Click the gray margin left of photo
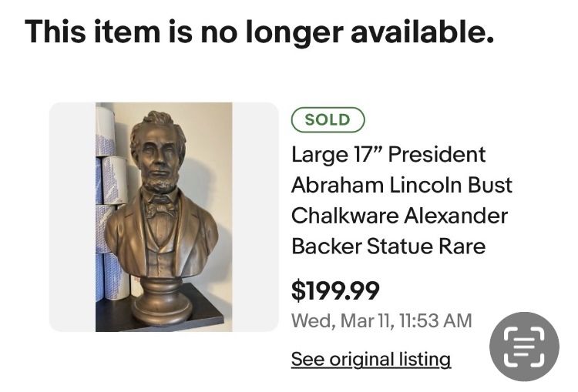Screen dimensions: 578x392 point(72,217)
